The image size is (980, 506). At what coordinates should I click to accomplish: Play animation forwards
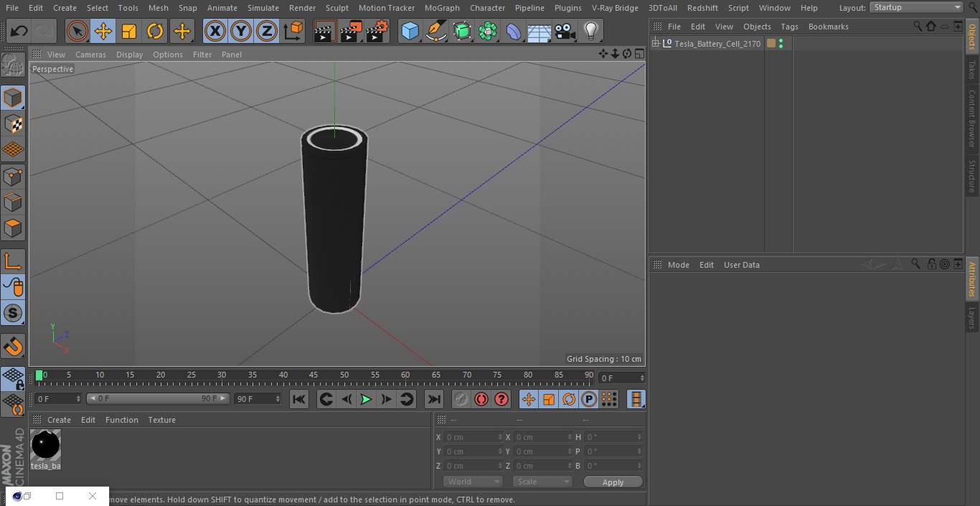pos(366,399)
